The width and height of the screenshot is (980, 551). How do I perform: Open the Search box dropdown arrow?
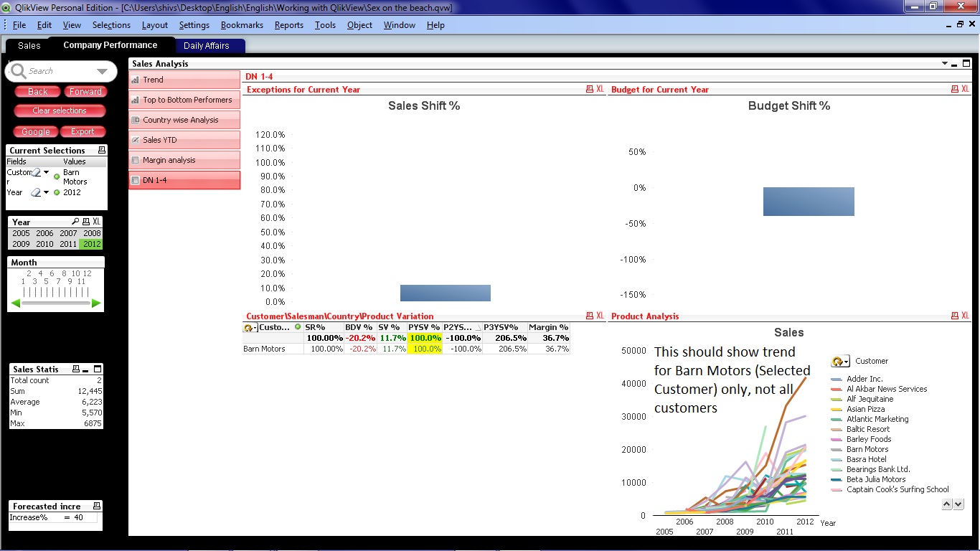coord(102,71)
